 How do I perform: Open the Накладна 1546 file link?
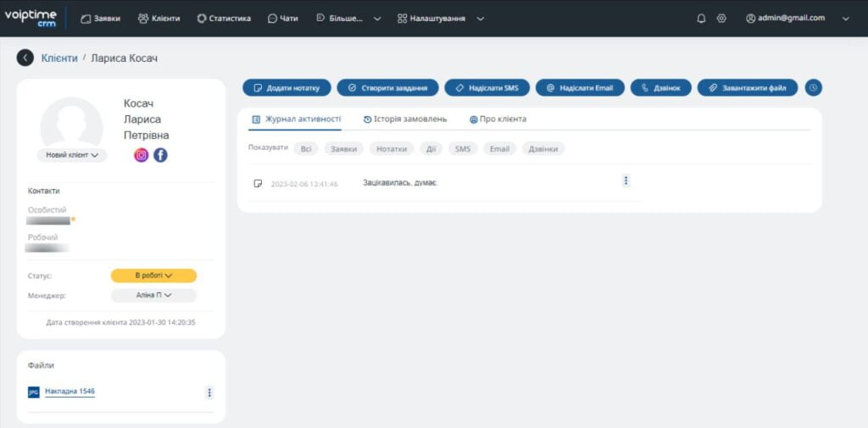(70, 392)
